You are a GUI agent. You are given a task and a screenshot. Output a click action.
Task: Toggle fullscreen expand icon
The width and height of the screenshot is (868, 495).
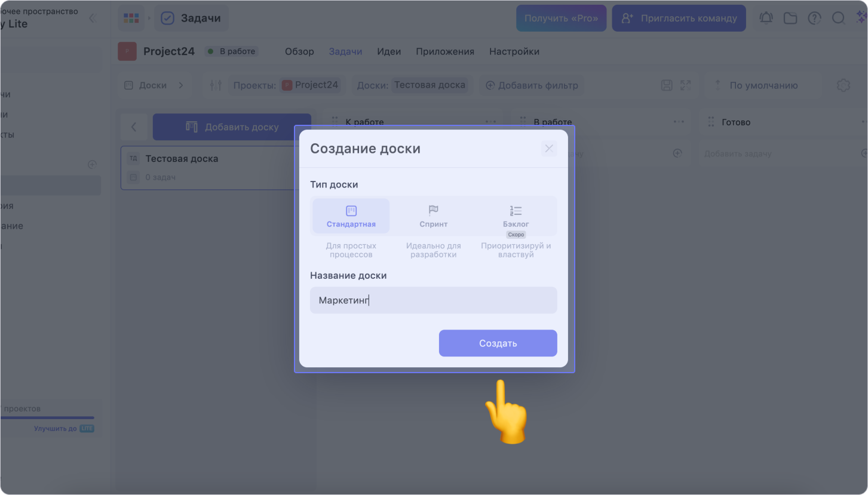coord(686,85)
